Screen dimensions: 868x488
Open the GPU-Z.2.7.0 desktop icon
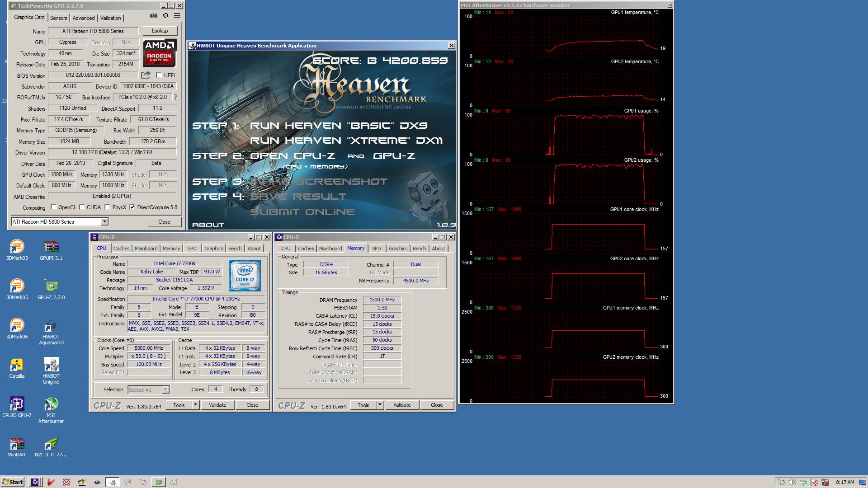coord(51,289)
